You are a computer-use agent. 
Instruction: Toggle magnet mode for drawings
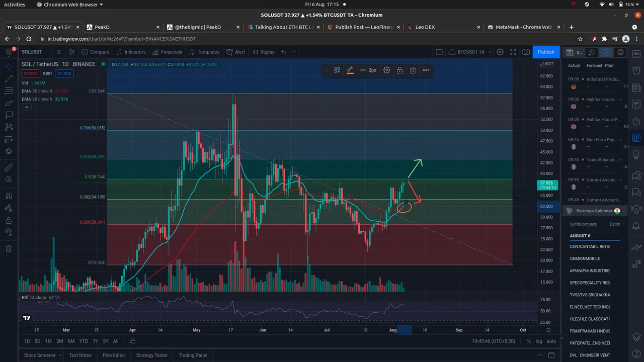click(x=9, y=196)
